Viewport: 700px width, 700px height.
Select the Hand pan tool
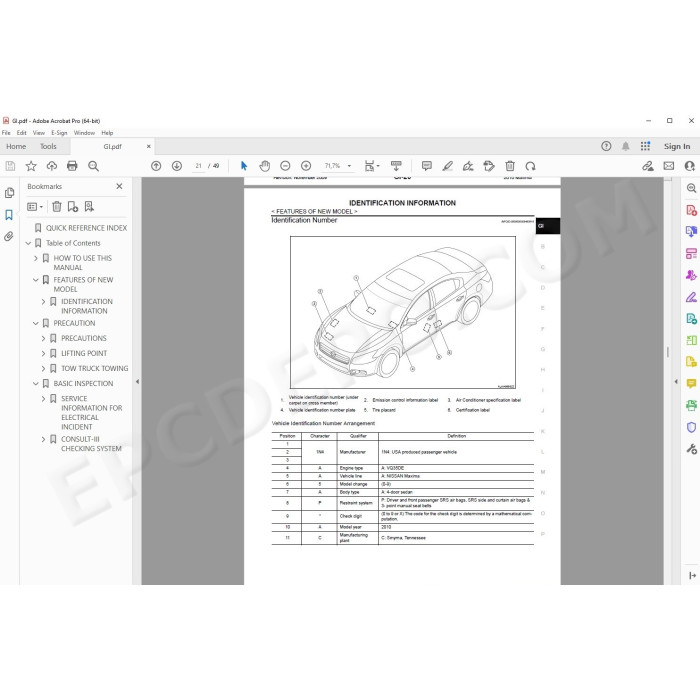point(265,166)
